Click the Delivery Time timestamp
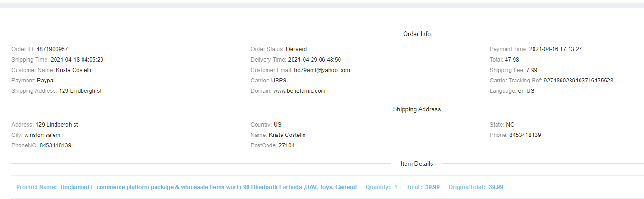The width and height of the screenshot is (644, 199). (x=314, y=60)
